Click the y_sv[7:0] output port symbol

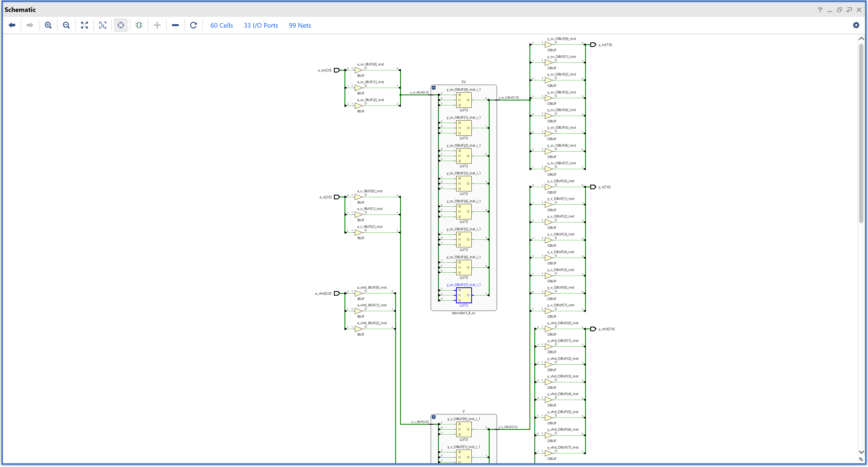[593, 45]
